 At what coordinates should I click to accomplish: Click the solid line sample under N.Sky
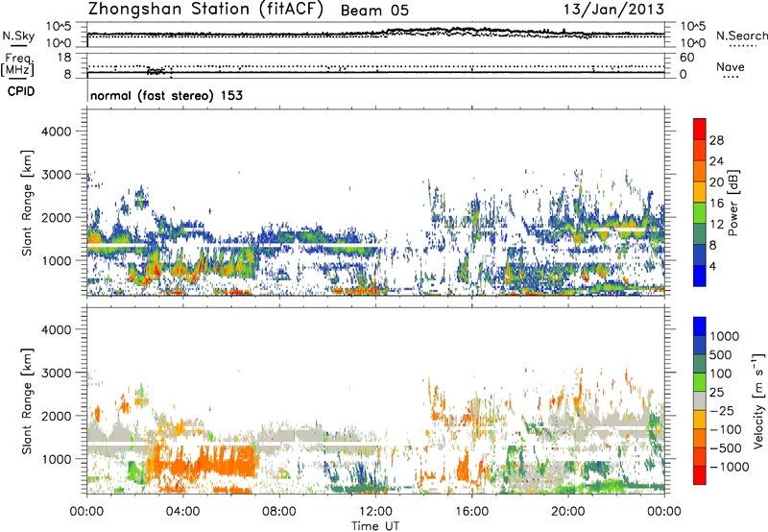point(17,46)
